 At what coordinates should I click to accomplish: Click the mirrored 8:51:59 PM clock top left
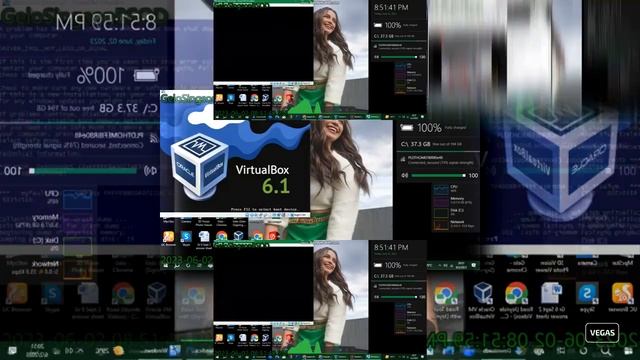point(106,22)
